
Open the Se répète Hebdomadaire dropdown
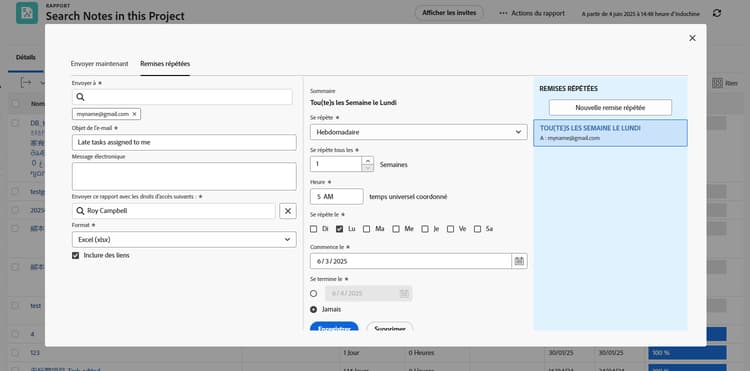pos(419,132)
